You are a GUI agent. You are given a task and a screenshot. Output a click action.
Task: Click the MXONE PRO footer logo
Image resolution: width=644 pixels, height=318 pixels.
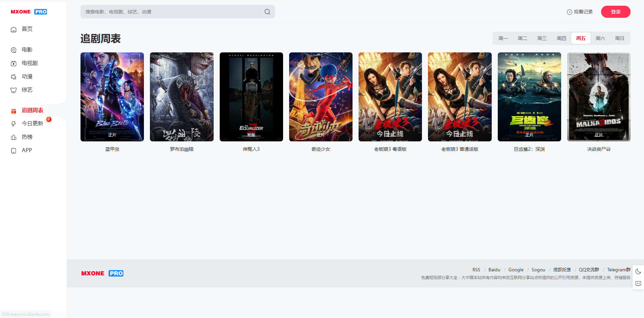pyautogui.click(x=102, y=273)
